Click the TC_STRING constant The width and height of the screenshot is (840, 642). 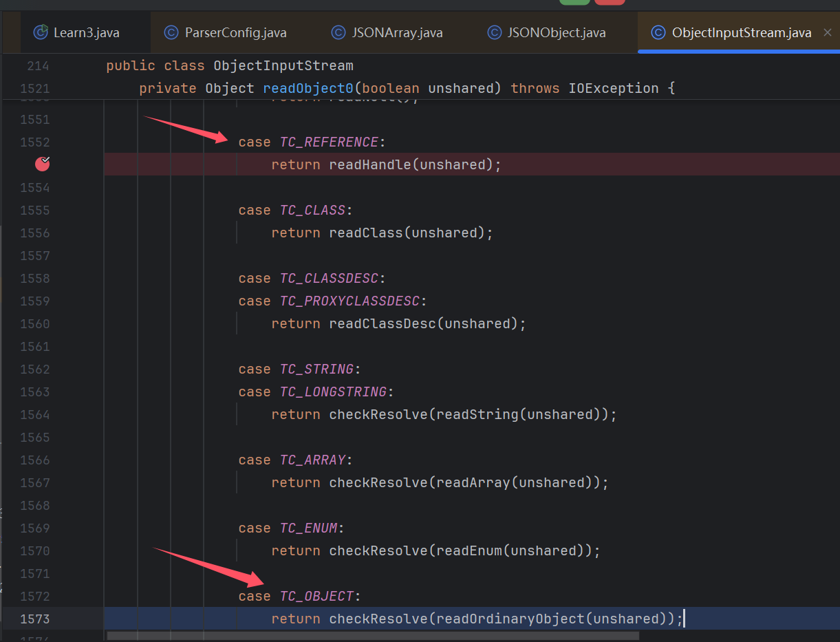point(316,369)
